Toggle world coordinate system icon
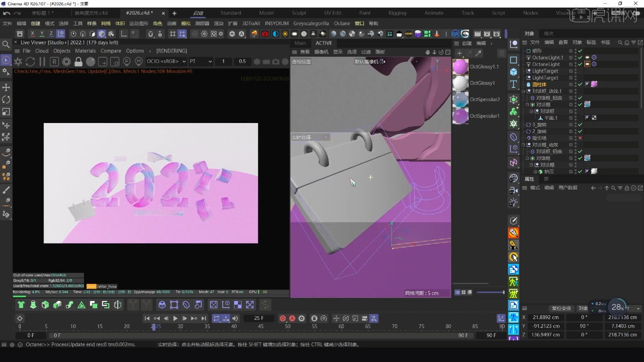This screenshot has height=362, width=644. click(61, 34)
